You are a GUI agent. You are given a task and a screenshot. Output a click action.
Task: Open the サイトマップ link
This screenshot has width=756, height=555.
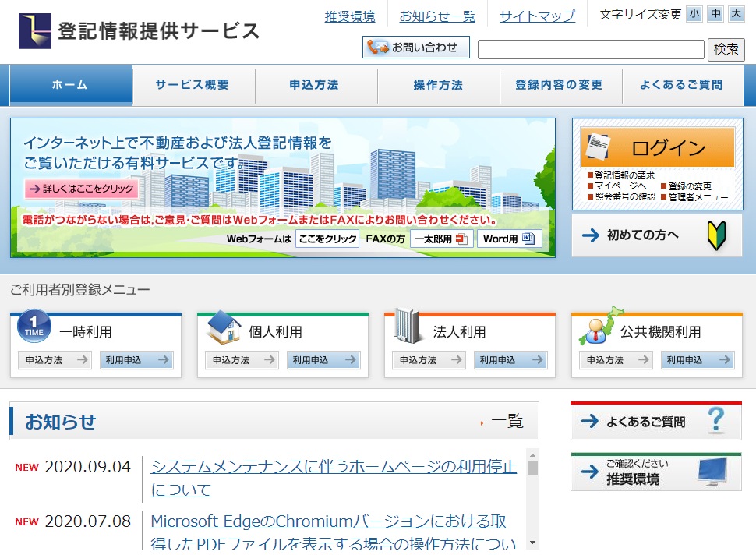point(536,13)
